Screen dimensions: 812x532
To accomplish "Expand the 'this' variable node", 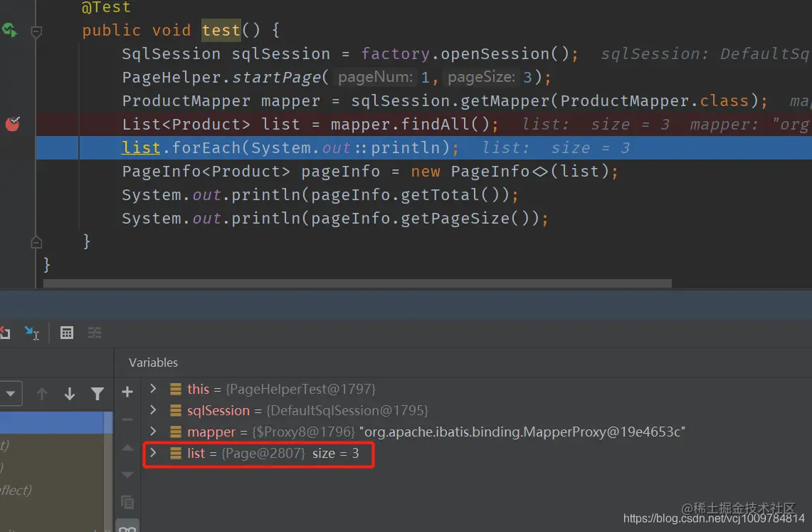I will (153, 389).
